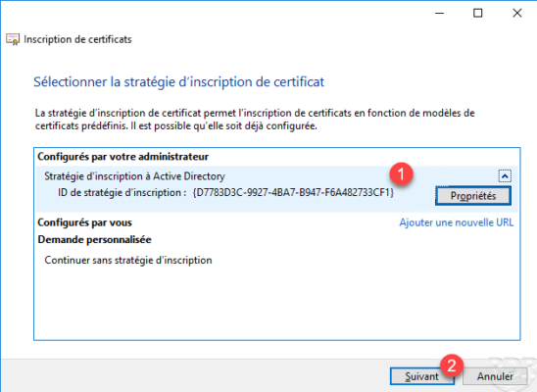Viewport: 537px width, 392px height.
Task: Open the Ajouter une nouvelle URL link
Action: (x=457, y=222)
